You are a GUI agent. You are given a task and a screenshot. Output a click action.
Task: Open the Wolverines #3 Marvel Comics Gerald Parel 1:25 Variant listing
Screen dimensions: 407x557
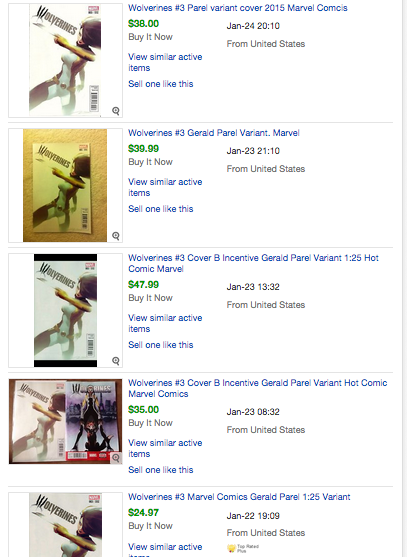click(239, 497)
